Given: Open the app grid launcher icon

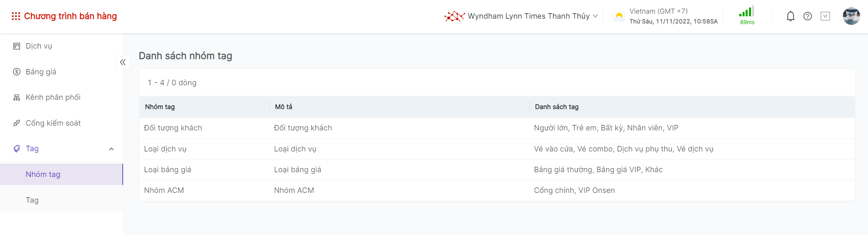Looking at the screenshot, I should point(16,16).
